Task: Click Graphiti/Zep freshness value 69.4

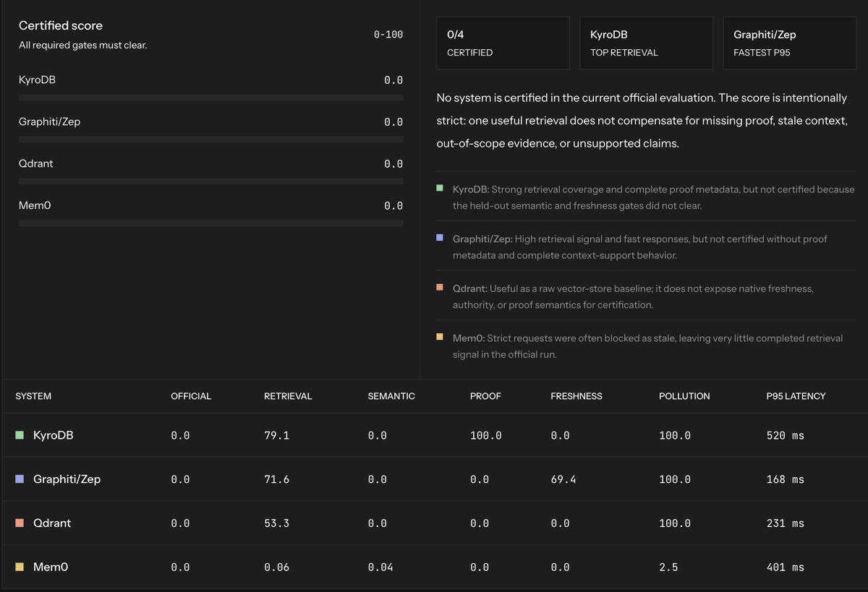Action: 563,479
